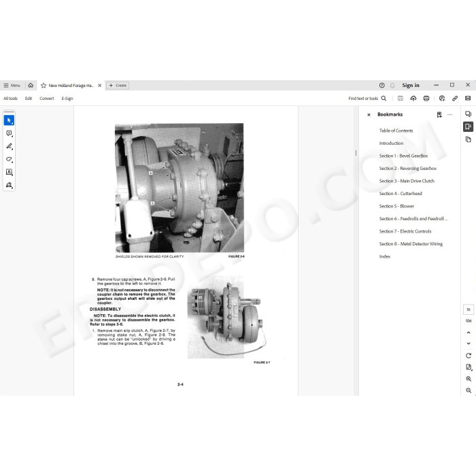Switch to the New Holland Forage Ha.. tab
The height and width of the screenshot is (476, 476).
71,85
